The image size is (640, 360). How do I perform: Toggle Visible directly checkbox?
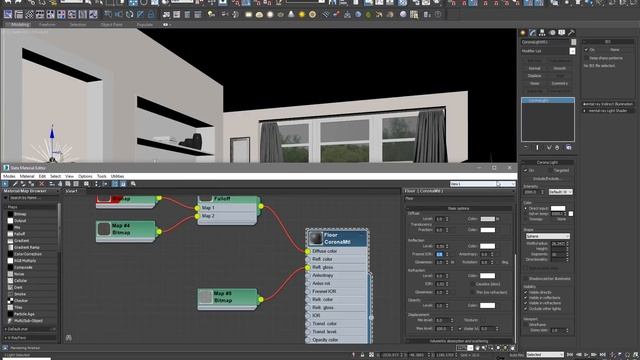coord(526,292)
